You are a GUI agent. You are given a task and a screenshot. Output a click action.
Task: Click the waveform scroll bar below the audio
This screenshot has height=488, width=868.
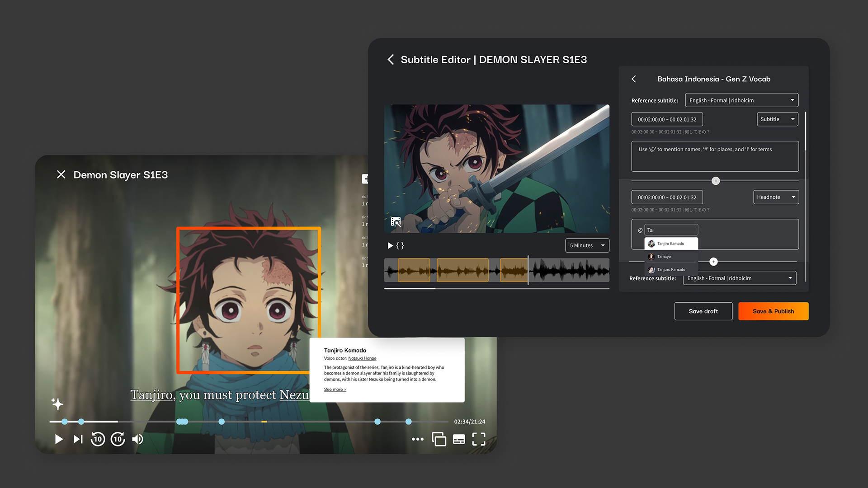[x=496, y=288]
